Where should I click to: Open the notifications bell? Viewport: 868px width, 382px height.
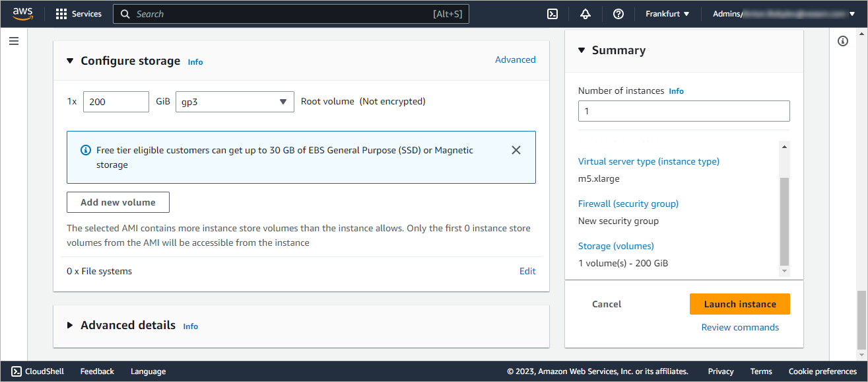(x=585, y=14)
